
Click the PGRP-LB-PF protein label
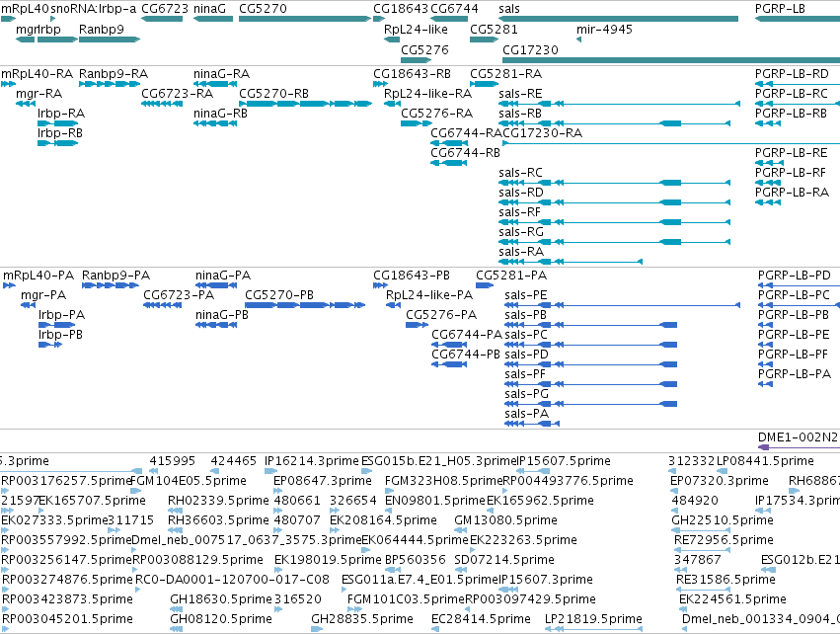click(x=793, y=355)
